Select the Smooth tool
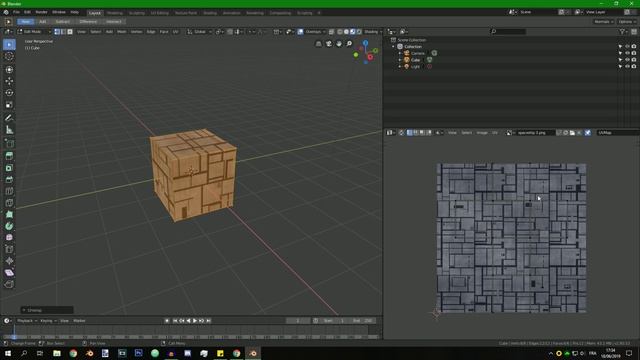 point(9,238)
